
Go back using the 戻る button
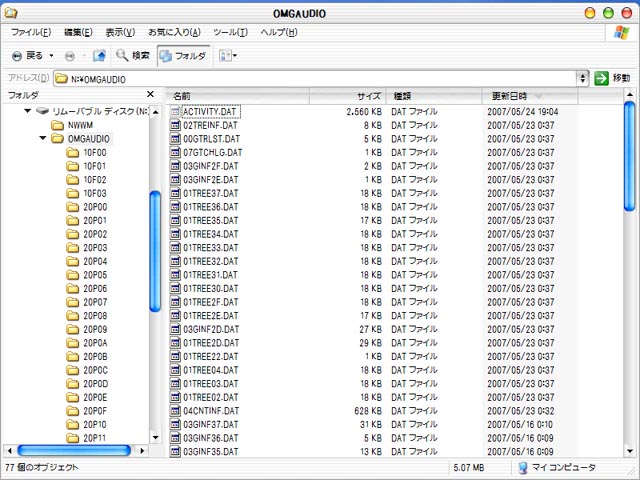point(27,56)
